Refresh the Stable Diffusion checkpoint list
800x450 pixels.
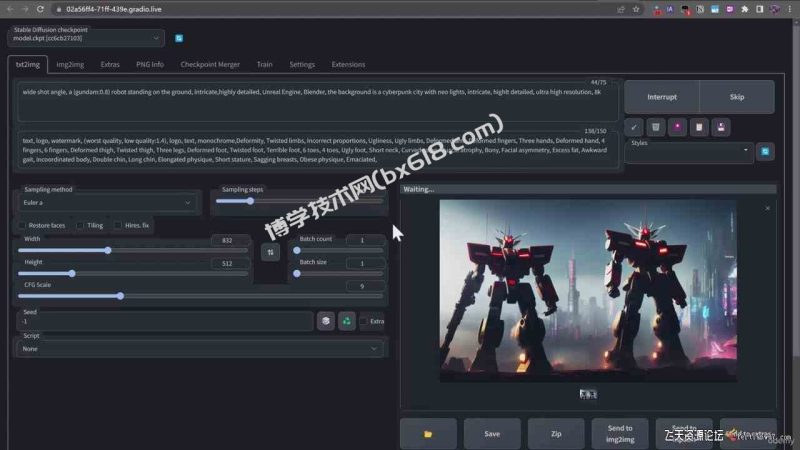(x=179, y=38)
